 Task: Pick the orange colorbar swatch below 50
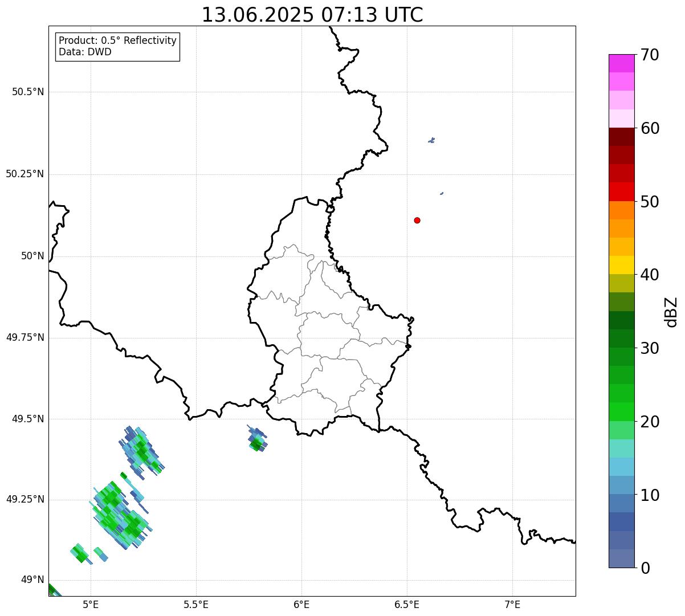(621, 210)
